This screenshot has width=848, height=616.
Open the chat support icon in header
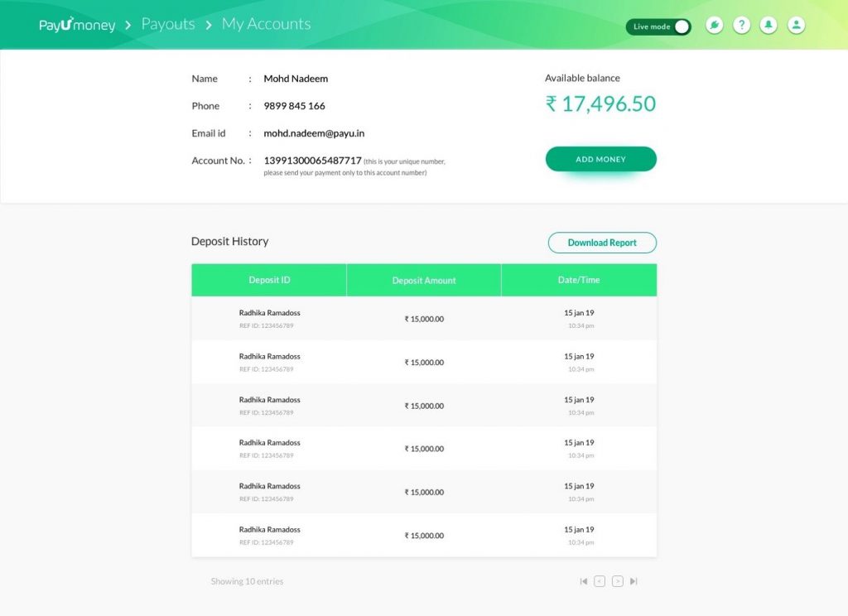(714, 25)
